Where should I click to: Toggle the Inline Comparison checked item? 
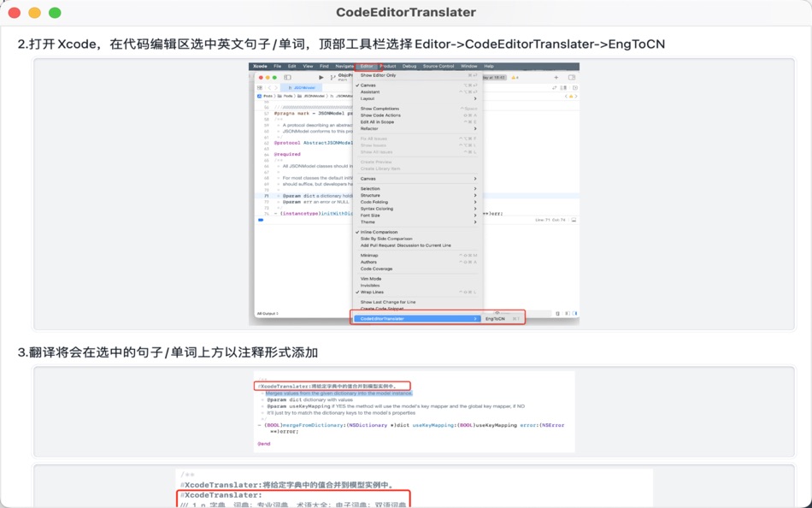417,232
